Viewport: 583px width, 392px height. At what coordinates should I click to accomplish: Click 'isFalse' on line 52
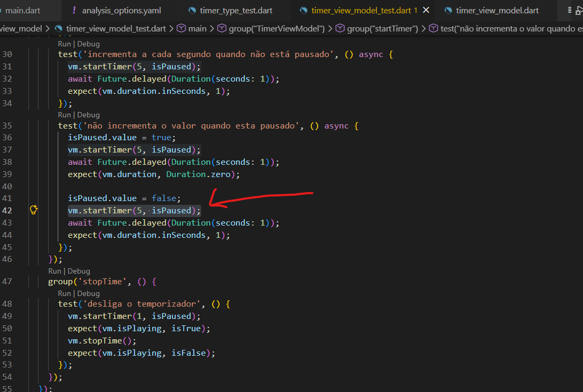(188, 353)
